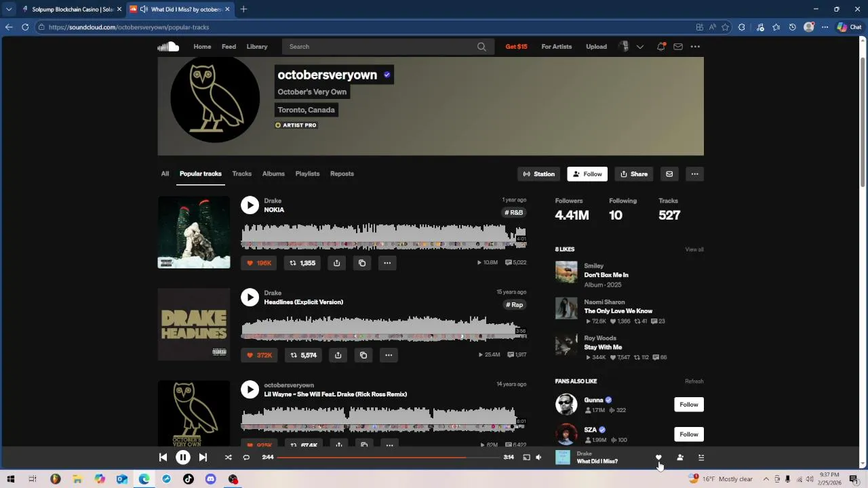The width and height of the screenshot is (868, 488).
Task: View all likes
Action: (x=694, y=249)
